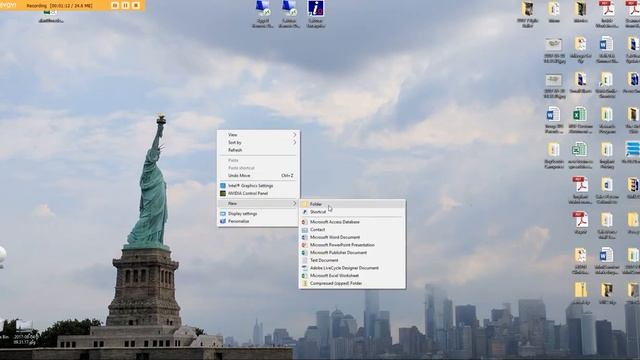The image size is (640, 360).
Task: Create an Adobe LiveCycle Designer Document
Action: pyautogui.click(x=352, y=268)
